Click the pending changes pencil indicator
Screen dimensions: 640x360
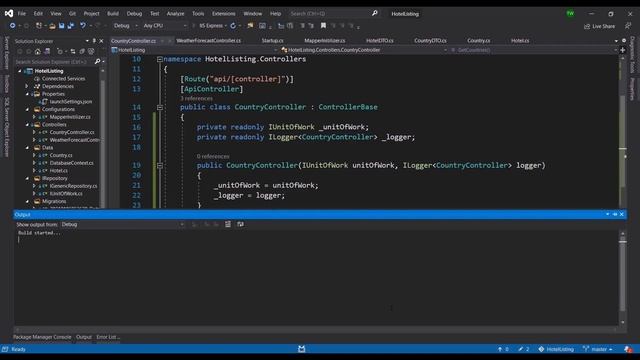click(524, 349)
